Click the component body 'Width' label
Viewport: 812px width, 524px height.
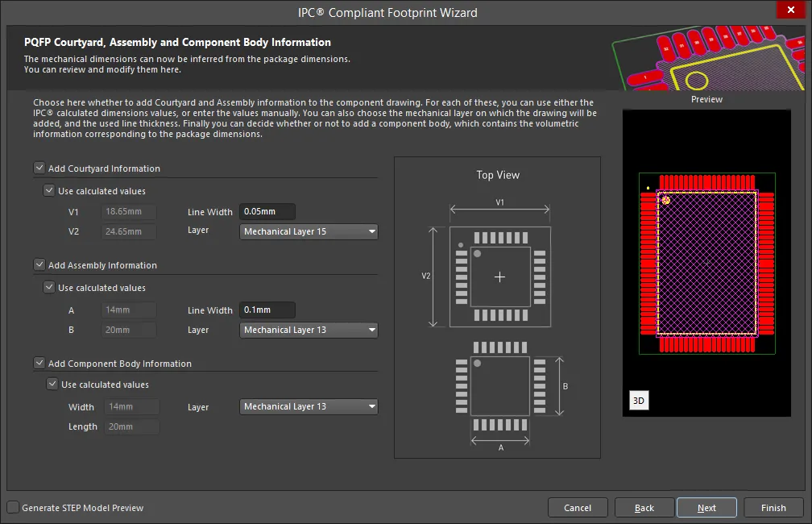[81, 407]
